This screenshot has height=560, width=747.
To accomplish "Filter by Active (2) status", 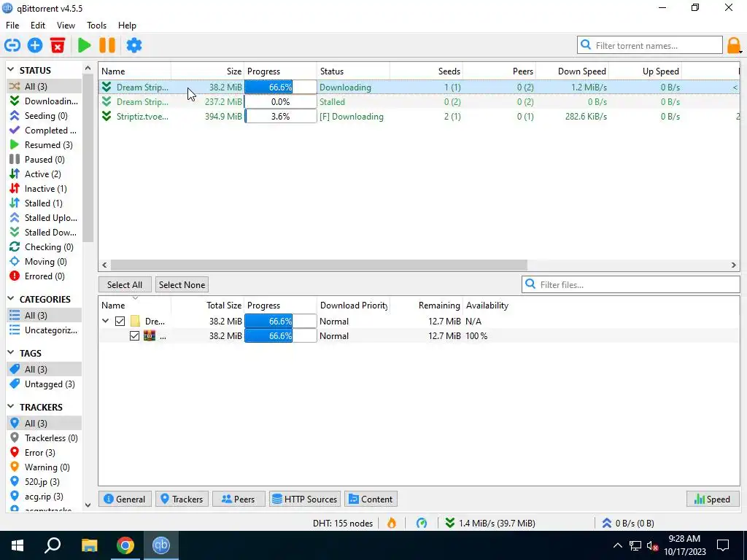I will pos(44,174).
